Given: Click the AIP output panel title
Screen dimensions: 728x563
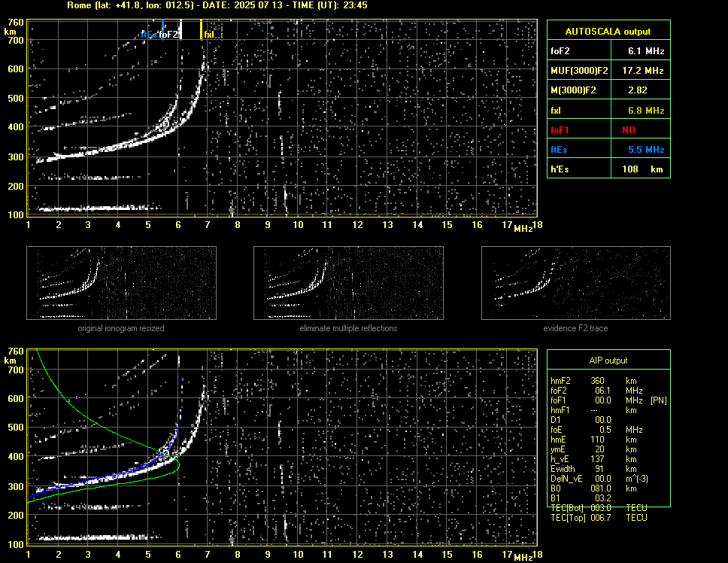Looking at the screenshot, I should pos(608,361).
